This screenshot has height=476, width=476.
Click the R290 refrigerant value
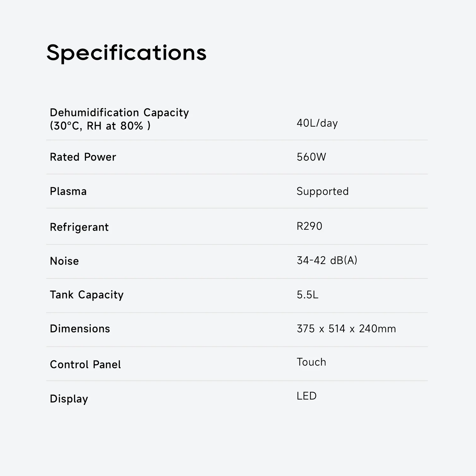pyautogui.click(x=309, y=226)
